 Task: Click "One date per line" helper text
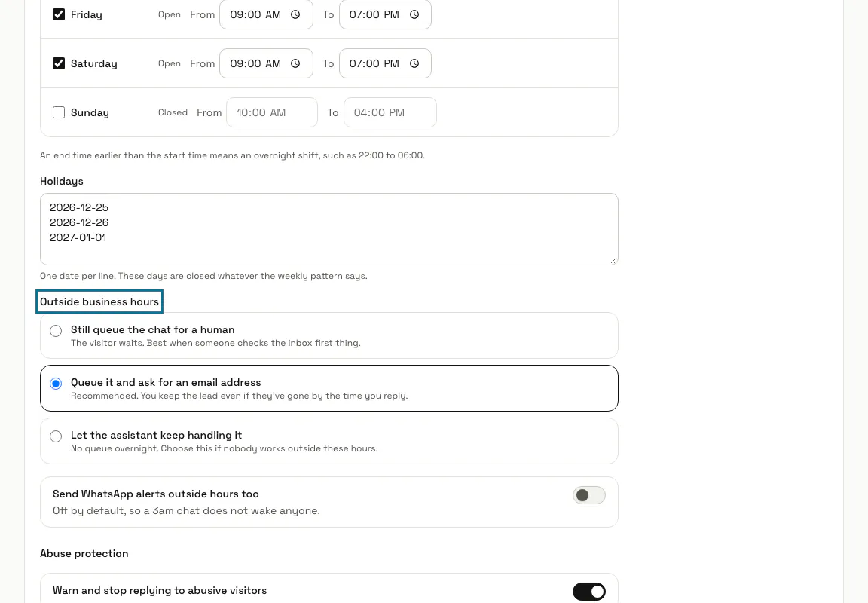click(x=203, y=277)
